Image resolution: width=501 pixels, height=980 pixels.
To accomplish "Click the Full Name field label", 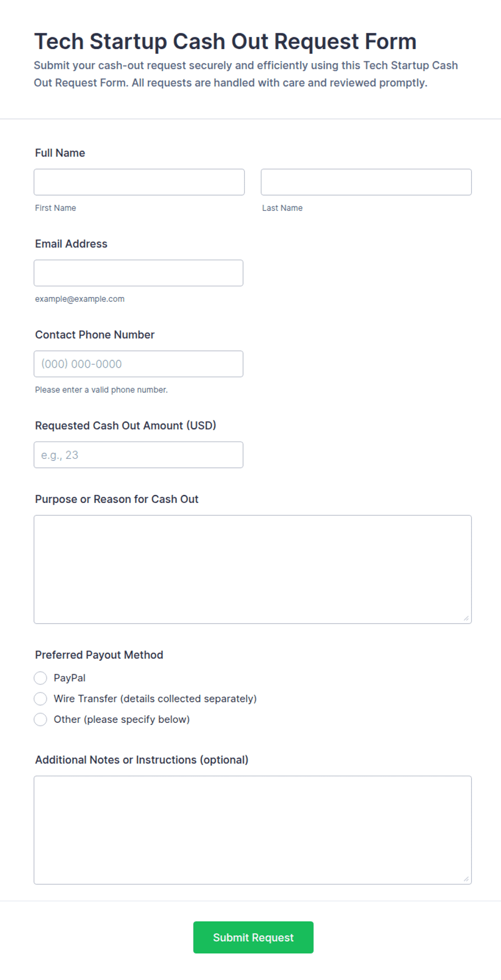I will 60,153.
